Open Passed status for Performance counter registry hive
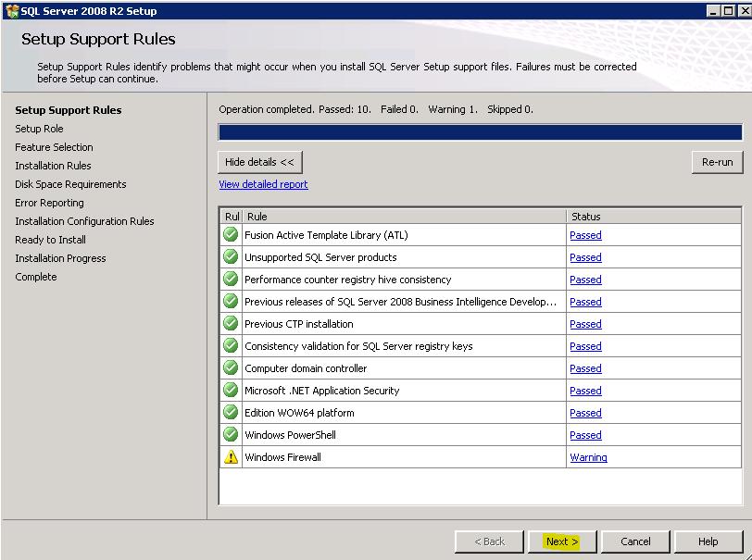Screen dimensions: 752x560 [585, 280]
